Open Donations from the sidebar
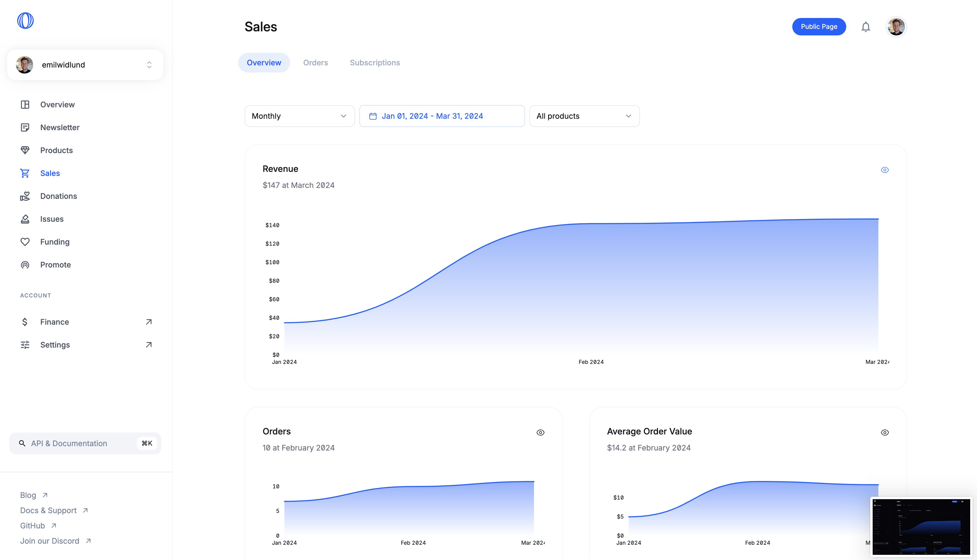Image resolution: width=977 pixels, height=560 pixels. (x=59, y=196)
